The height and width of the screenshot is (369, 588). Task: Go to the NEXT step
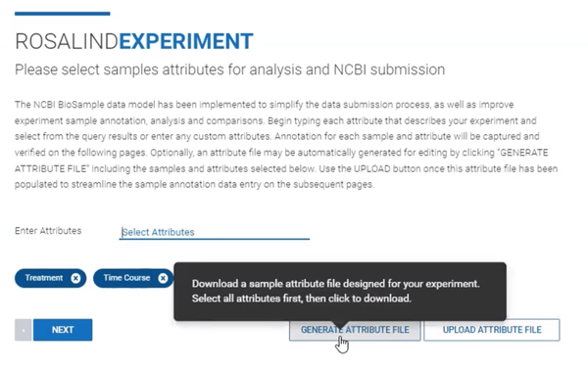(x=63, y=330)
